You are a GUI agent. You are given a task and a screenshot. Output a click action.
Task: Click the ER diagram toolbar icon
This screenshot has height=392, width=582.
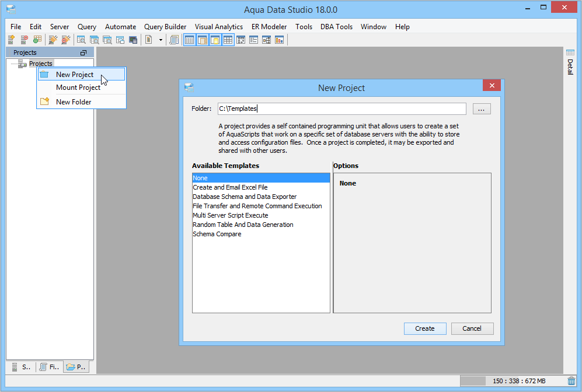pyautogui.click(x=267, y=40)
